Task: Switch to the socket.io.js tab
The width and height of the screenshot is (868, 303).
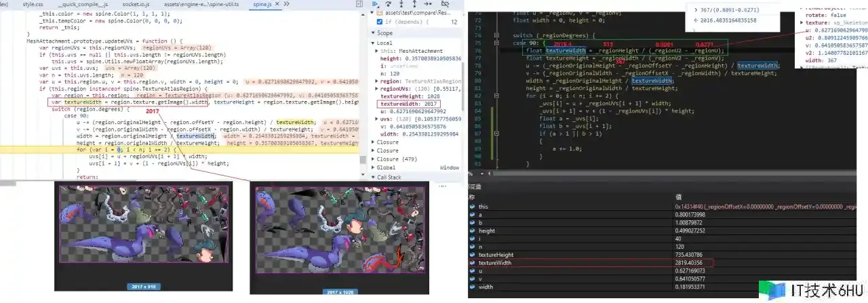Action: 137,4
